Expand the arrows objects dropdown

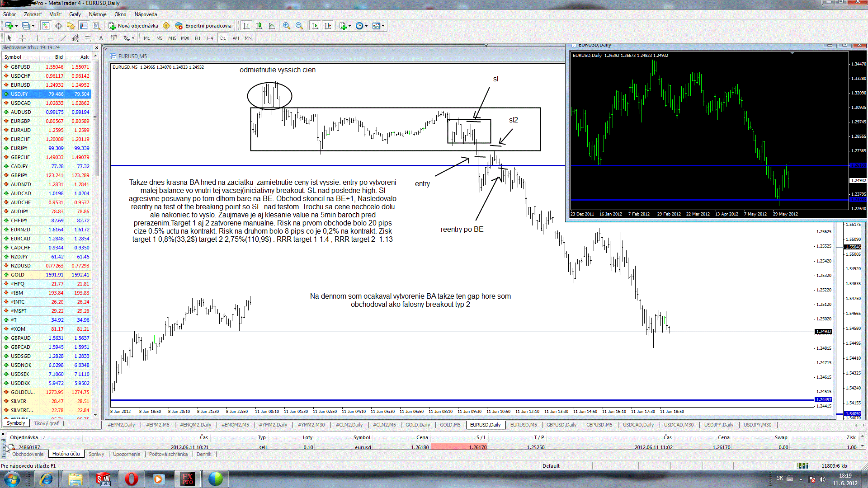(x=133, y=38)
